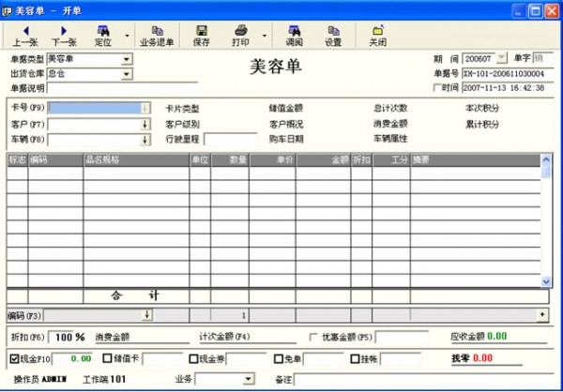Screen dimensions: 563x392
Task: Click the 单位 column header
Action: [x=201, y=160]
